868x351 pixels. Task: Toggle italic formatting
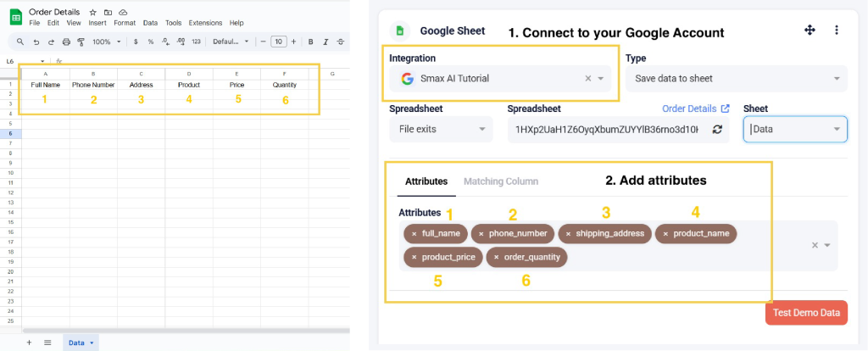tap(325, 42)
